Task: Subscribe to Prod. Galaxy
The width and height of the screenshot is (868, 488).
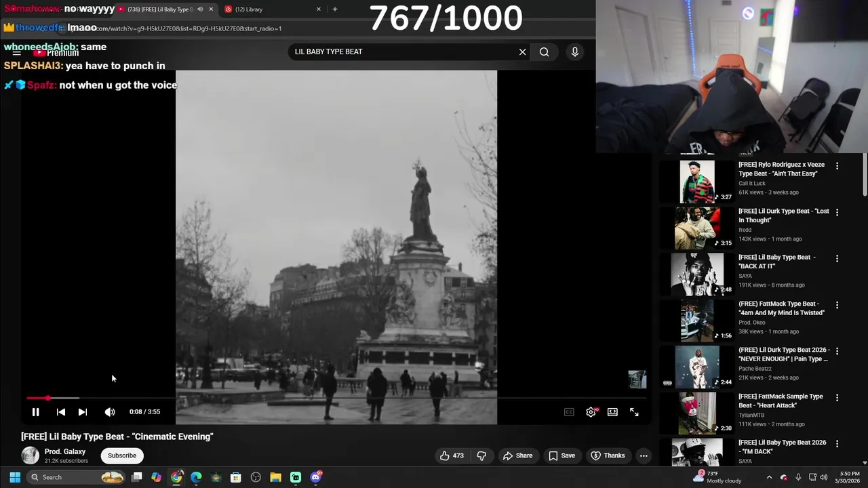Action: tap(122, 455)
